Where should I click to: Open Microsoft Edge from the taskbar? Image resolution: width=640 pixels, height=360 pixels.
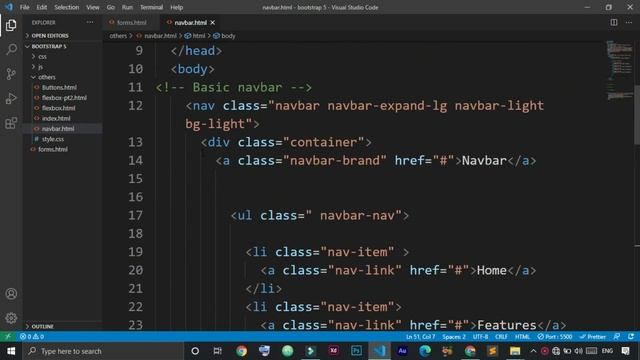(x=425, y=351)
